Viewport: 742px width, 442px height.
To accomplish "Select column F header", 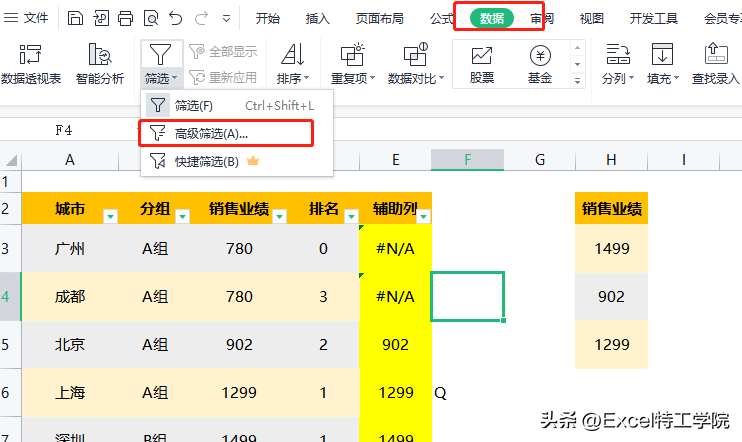I will 468,160.
